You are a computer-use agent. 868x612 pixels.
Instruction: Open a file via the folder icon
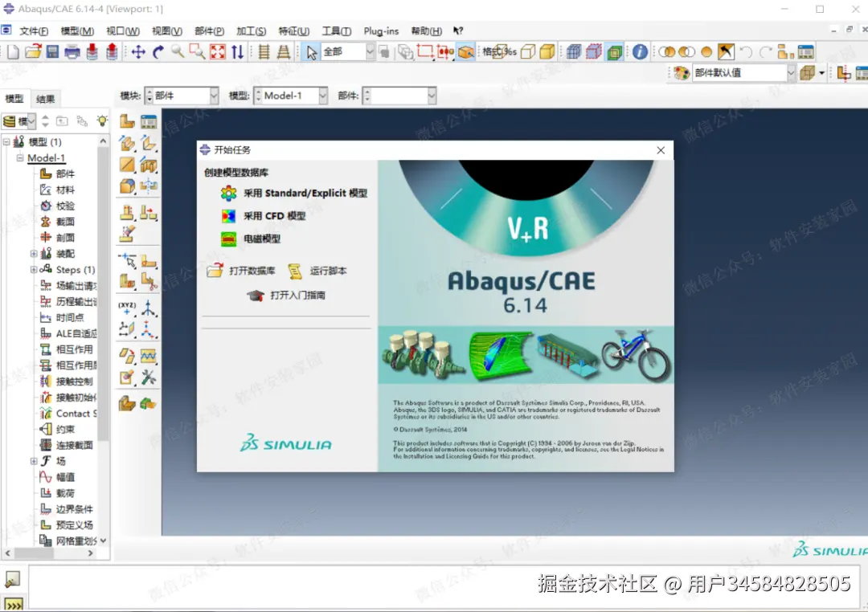coord(33,52)
